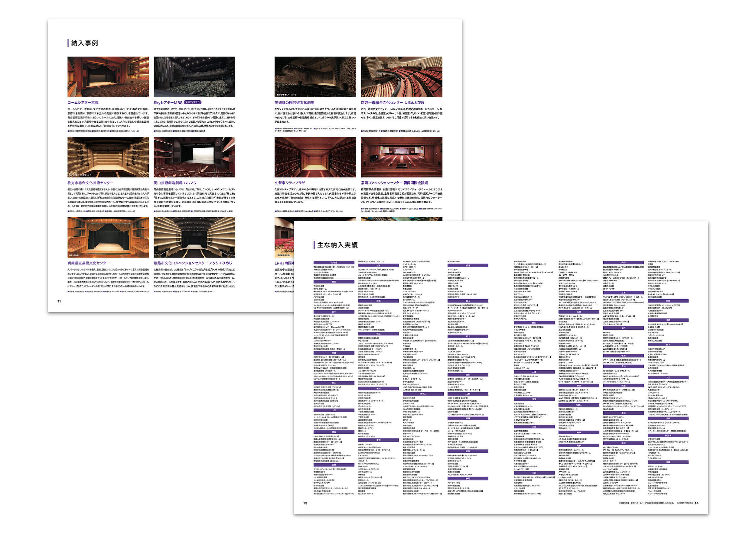Screen dimensions: 756x534
Task: Click the 高槻城公園芸術文化劇場 title
Action: tap(294, 103)
